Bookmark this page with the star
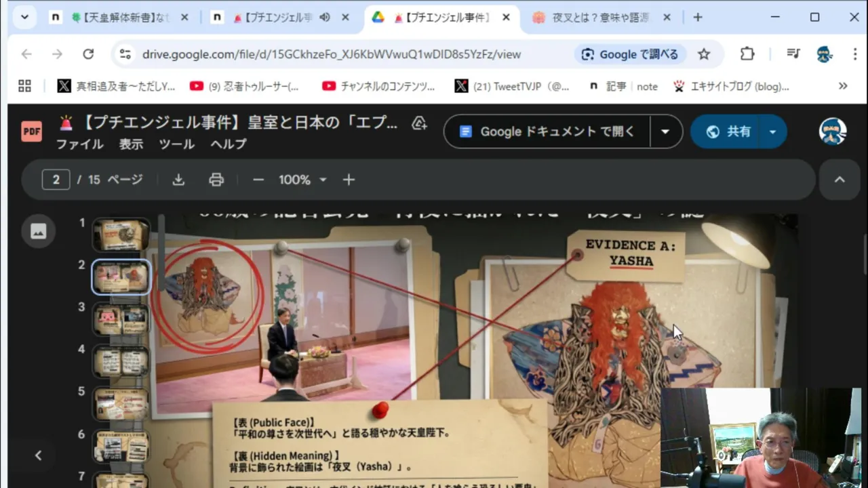Viewport: 868px width, 488px height. [x=704, y=54]
